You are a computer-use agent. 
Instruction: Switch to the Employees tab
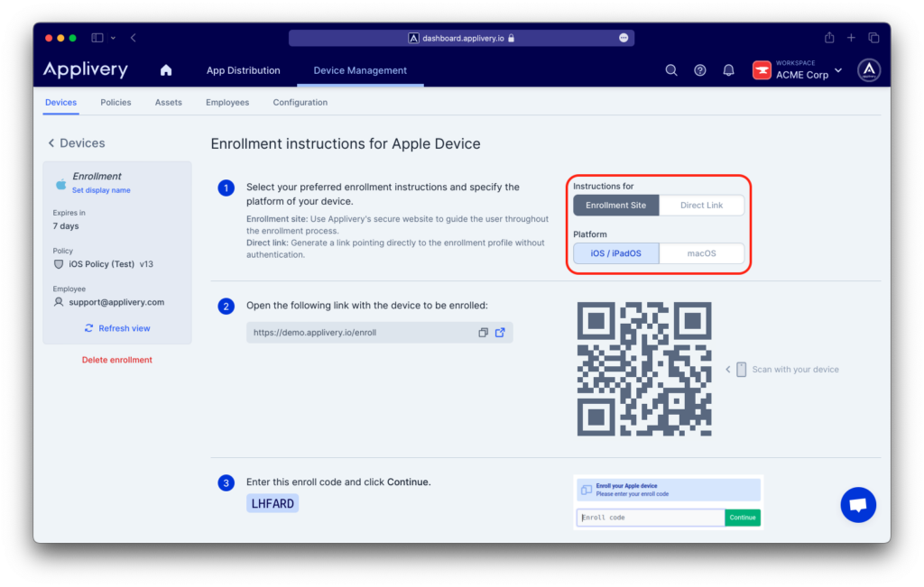(227, 103)
